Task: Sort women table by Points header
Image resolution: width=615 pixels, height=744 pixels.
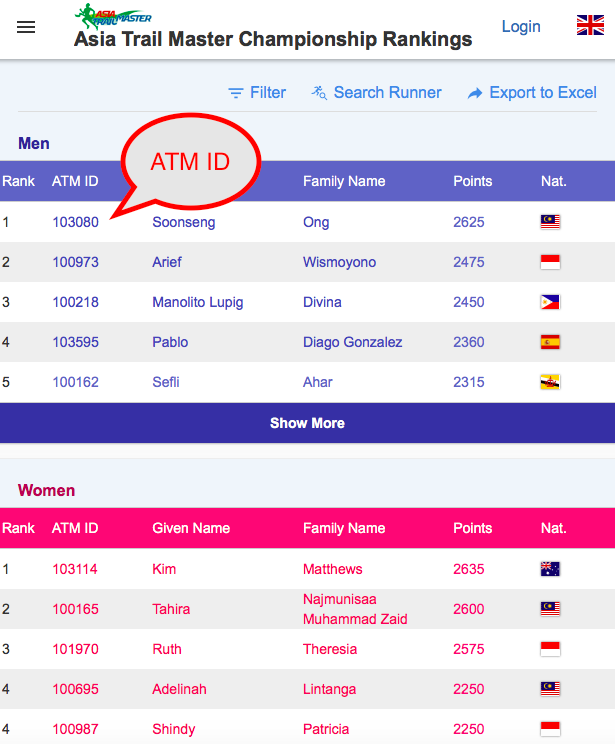Action: pos(473,528)
